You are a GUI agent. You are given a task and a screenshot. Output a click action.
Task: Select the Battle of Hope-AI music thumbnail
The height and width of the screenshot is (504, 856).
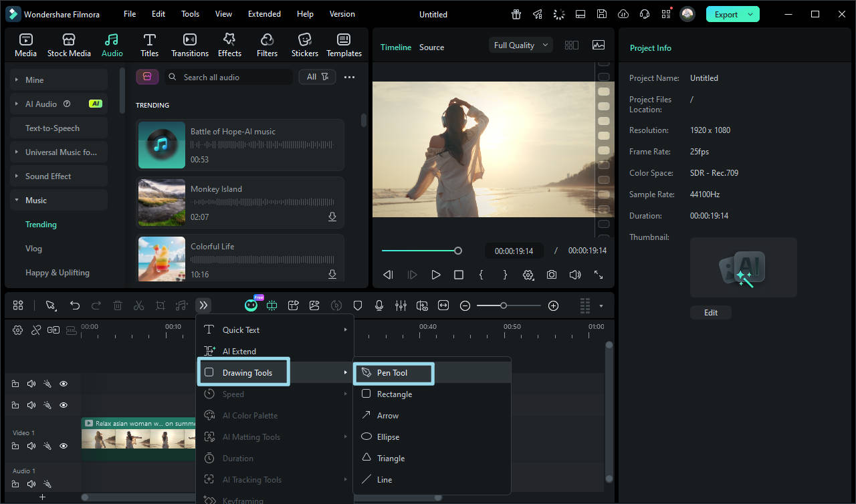(x=161, y=144)
